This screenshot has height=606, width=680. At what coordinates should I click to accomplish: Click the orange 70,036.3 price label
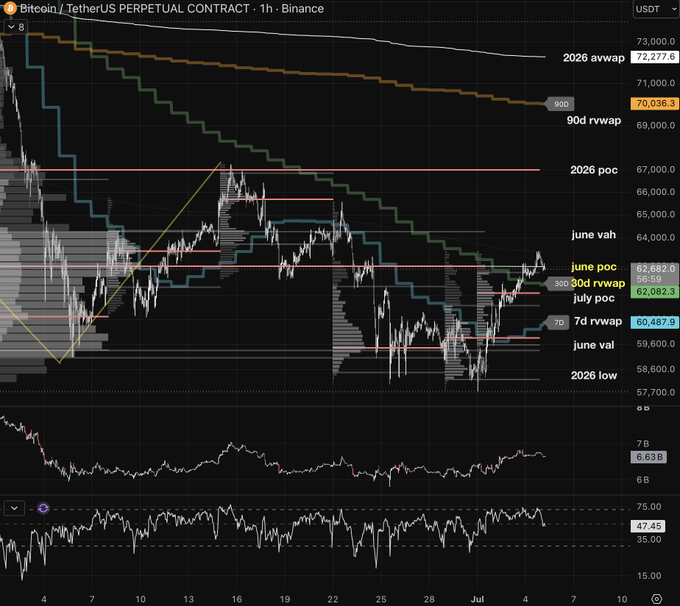click(x=654, y=103)
